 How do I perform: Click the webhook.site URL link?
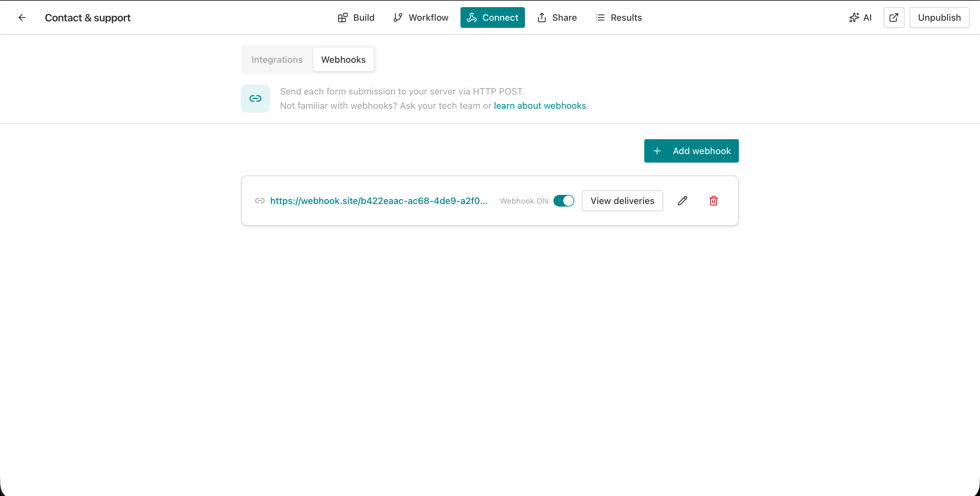(378, 201)
